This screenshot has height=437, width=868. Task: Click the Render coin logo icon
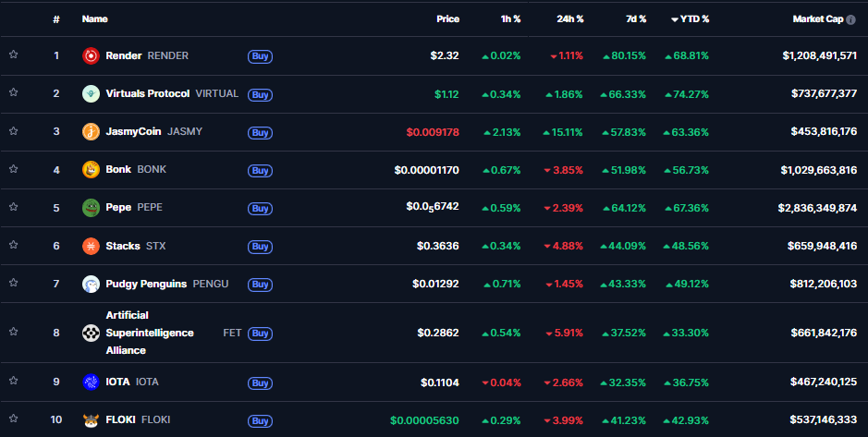coord(91,55)
